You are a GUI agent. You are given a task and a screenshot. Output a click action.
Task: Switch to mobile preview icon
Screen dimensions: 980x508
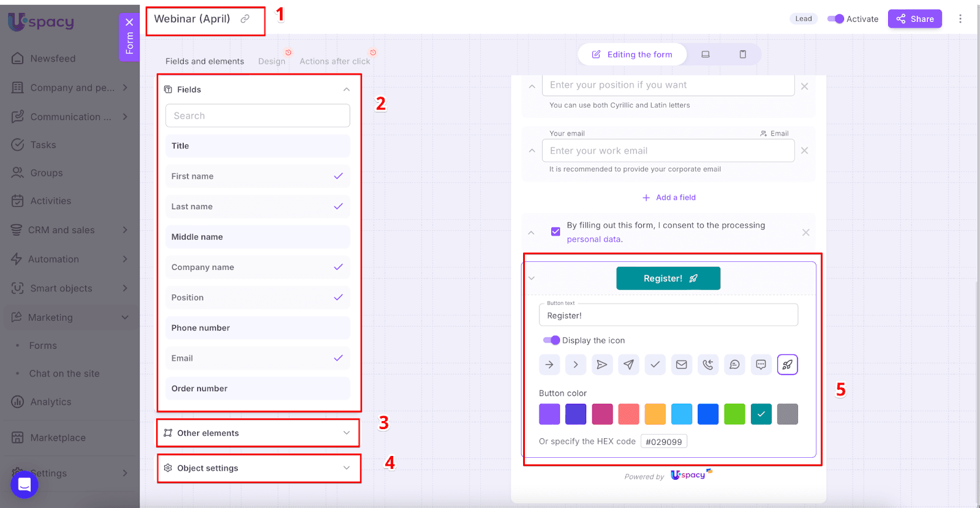click(742, 54)
